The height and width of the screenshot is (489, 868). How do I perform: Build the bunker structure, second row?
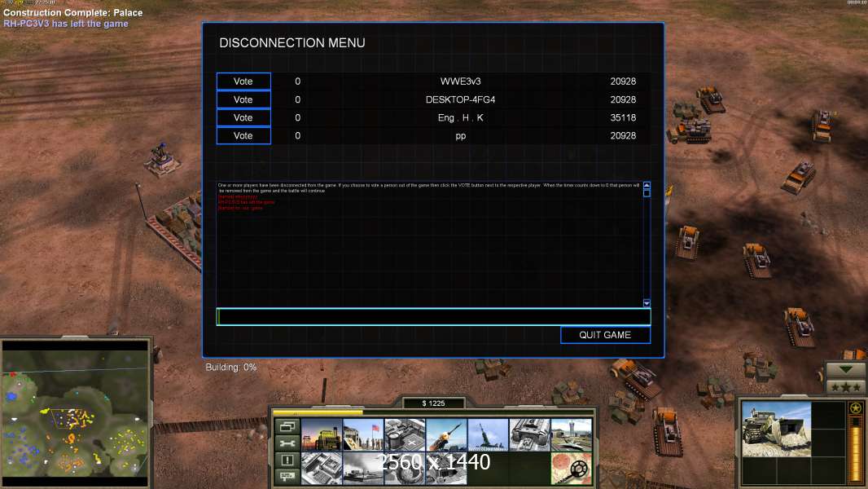pos(446,469)
